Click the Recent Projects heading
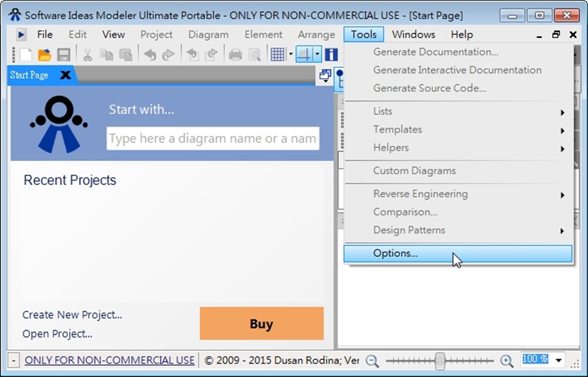 [70, 181]
